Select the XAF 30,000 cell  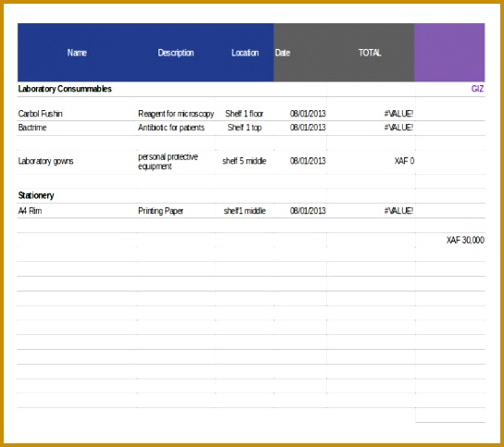465,241
